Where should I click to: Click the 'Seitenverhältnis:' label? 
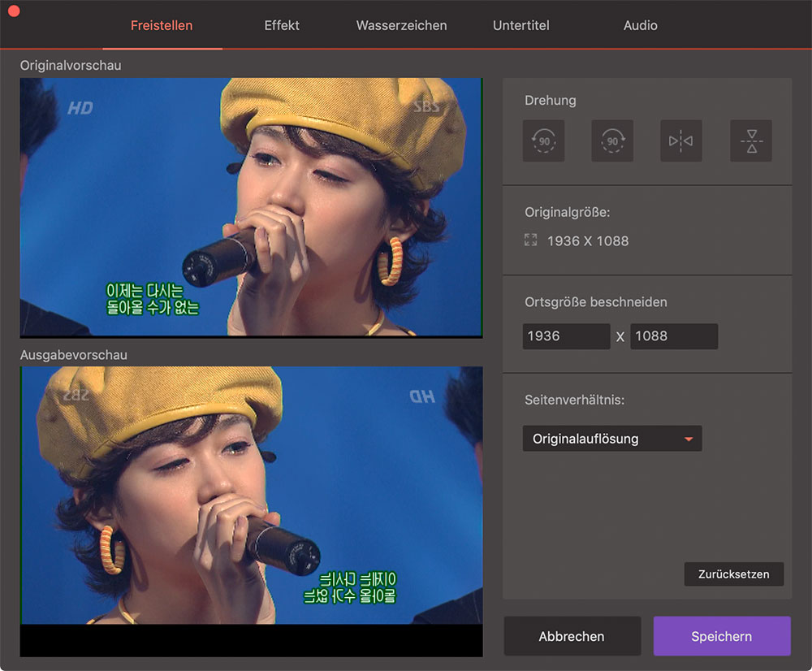[x=574, y=400]
